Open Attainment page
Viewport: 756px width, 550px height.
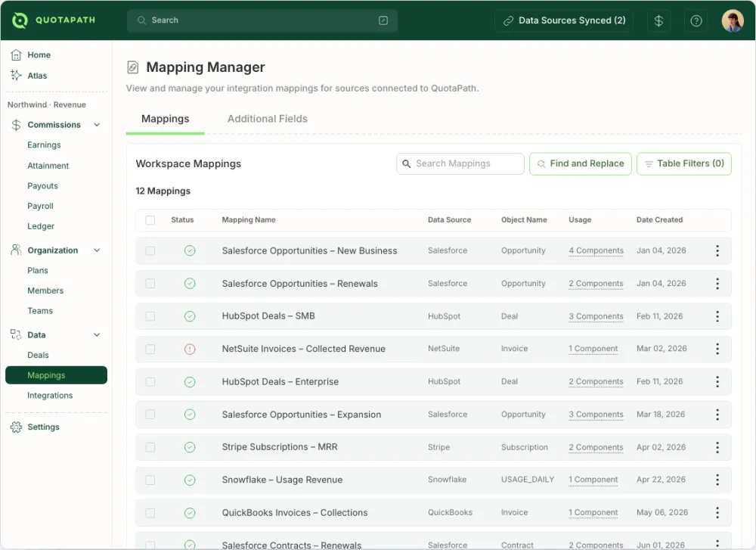[48, 166]
